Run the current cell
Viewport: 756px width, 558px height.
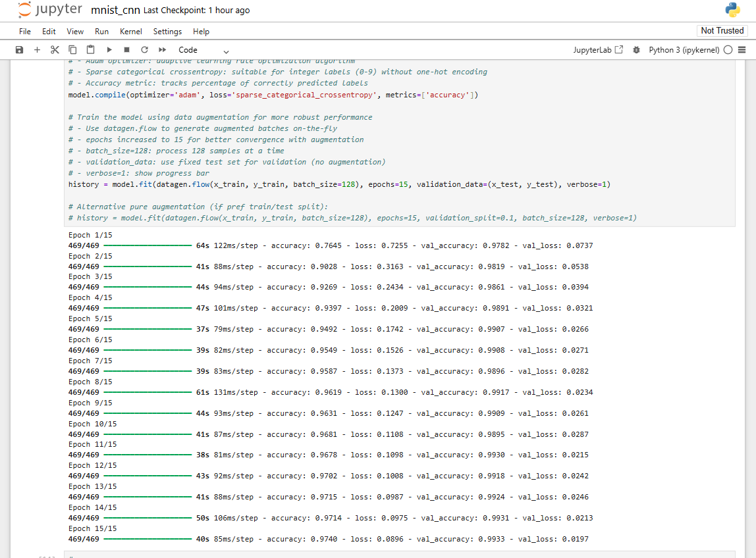pos(109,50)
